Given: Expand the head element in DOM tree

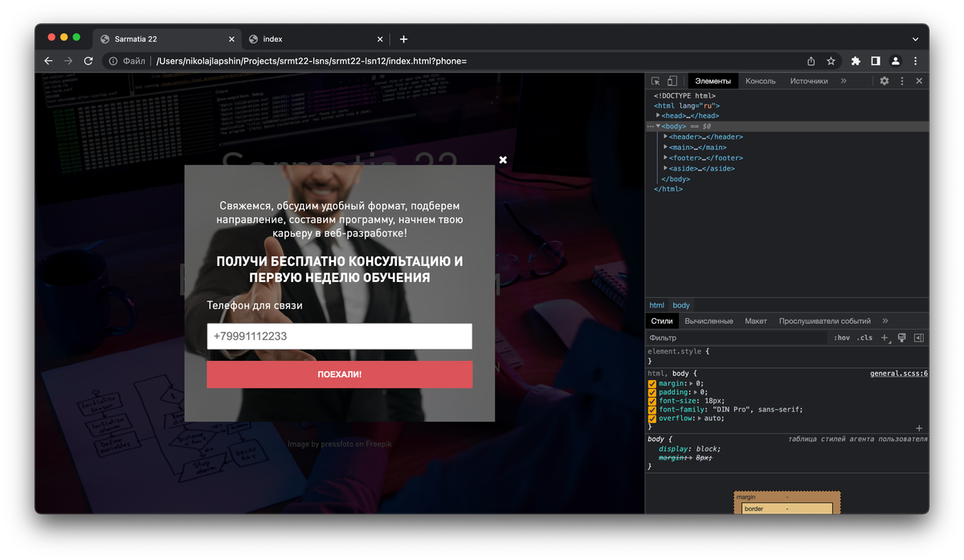Looking at the screenshot, I should click(659, 116).
